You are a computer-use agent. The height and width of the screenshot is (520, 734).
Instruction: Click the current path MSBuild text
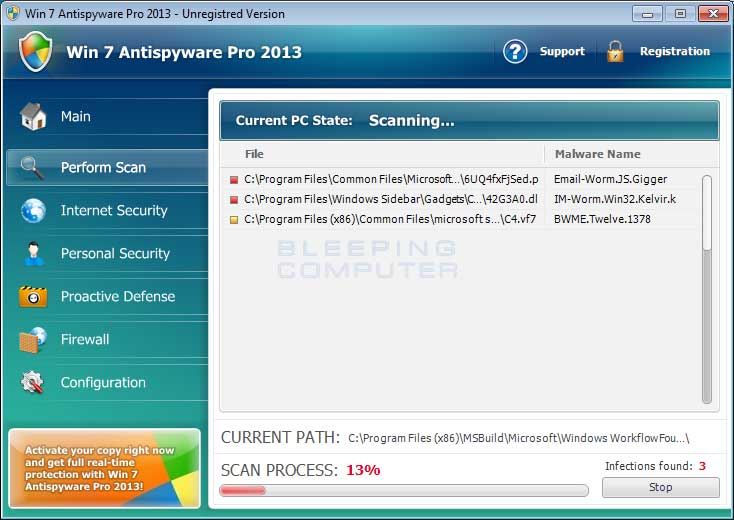coord(519,439)
